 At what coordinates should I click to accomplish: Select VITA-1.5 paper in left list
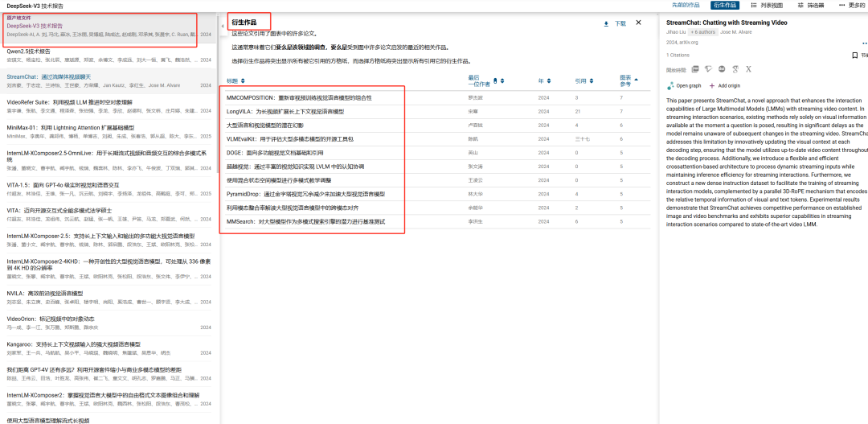point(108,190)
